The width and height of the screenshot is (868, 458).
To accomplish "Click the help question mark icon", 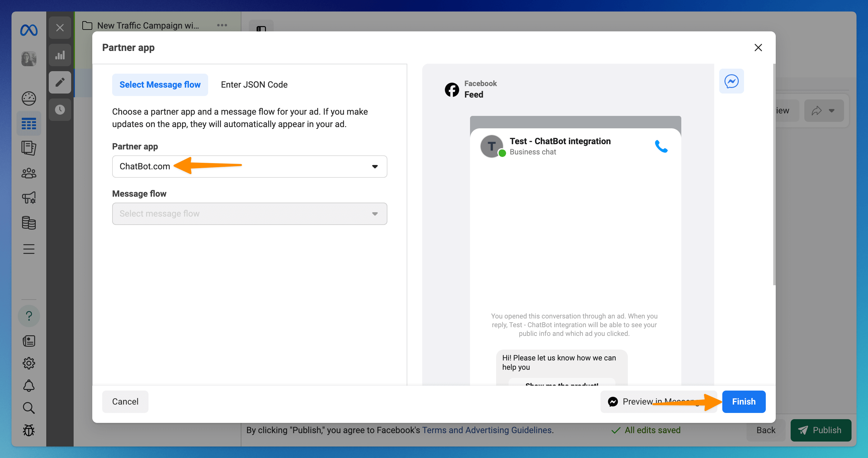I will 29,316.
